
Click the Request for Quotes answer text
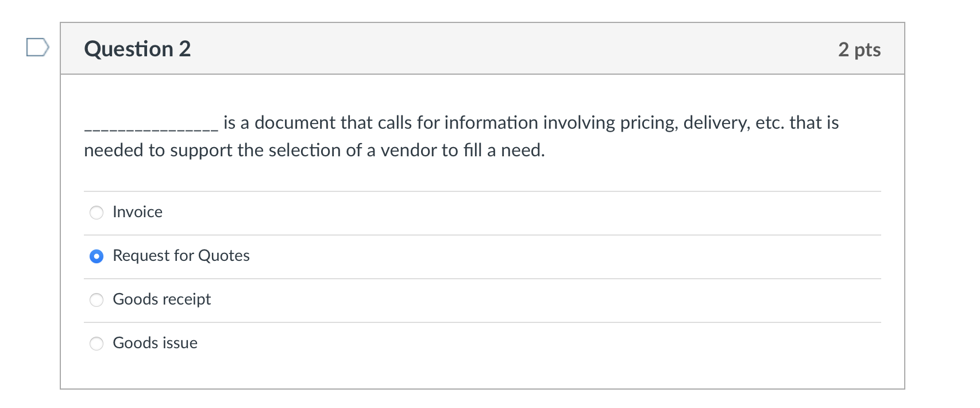[181, 256]
